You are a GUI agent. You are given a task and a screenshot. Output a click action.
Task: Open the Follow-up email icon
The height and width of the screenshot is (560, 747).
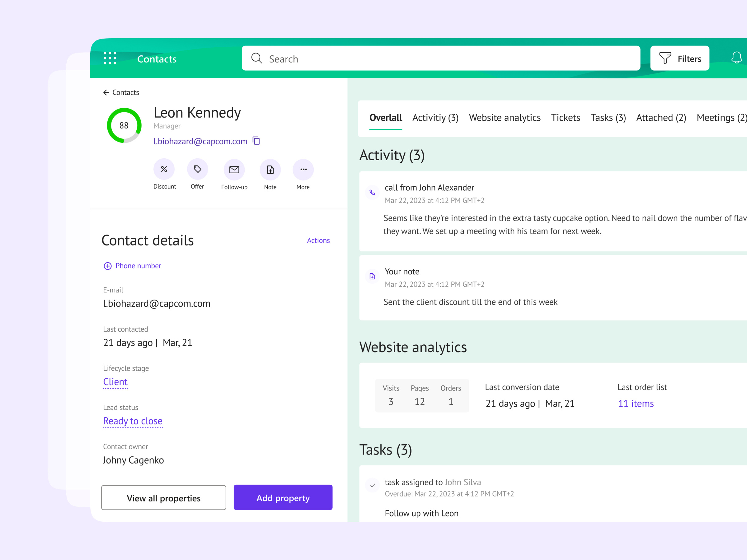[x=234, y=170]
